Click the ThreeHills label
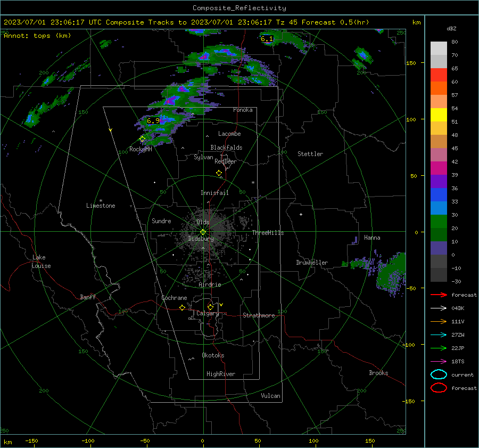 268,233
